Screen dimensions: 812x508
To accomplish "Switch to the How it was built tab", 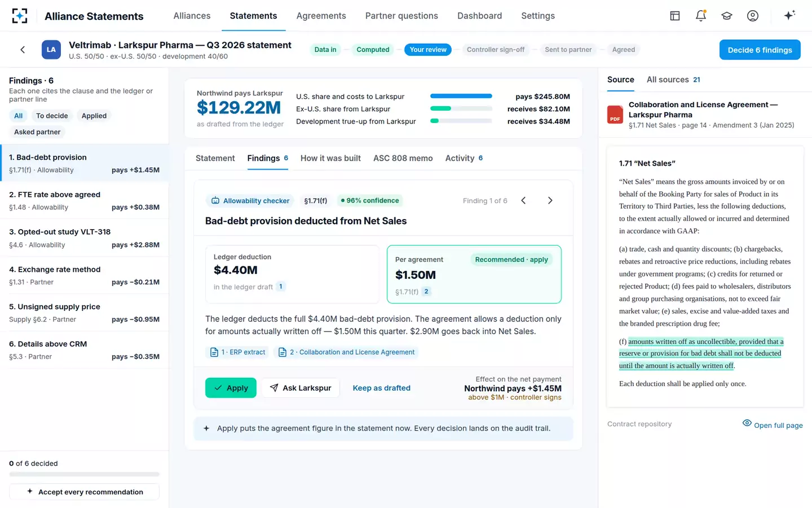I will point(330,158).
